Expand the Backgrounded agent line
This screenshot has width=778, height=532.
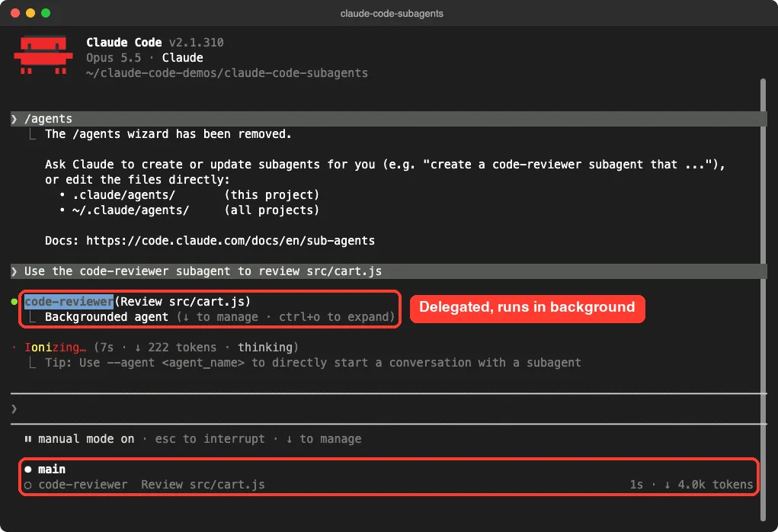pyautogui.click(x=219, y=317)
